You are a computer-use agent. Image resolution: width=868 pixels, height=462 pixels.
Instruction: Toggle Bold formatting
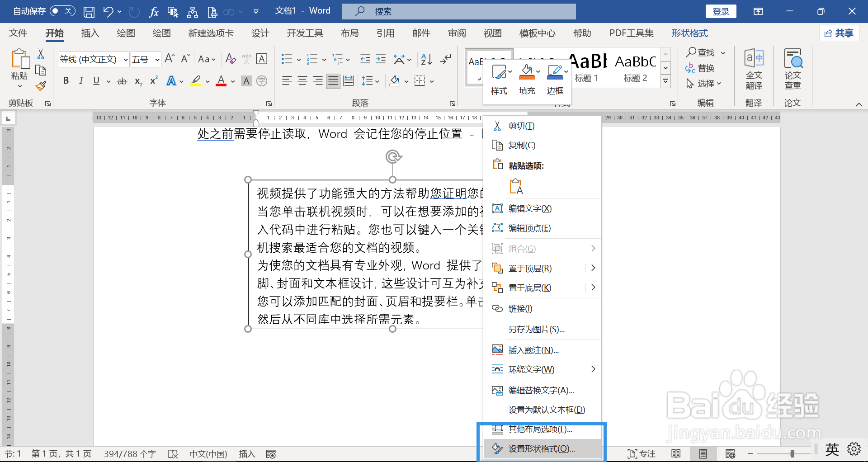[x=66, y=81]
